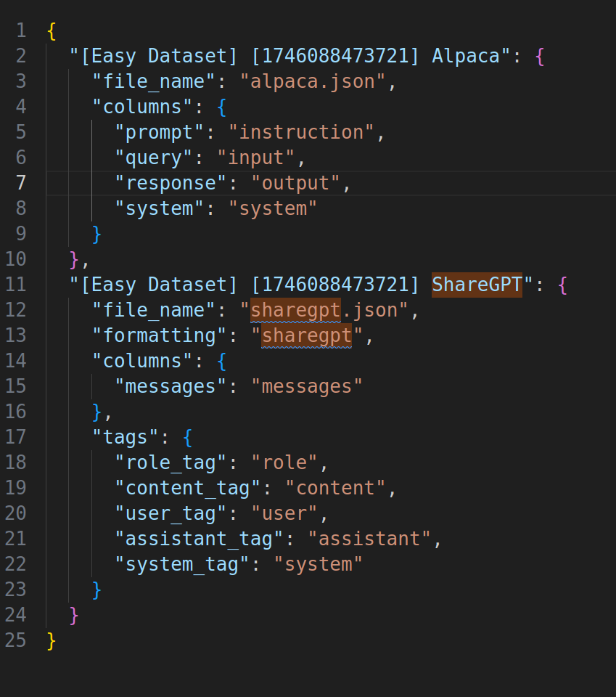Click the "columns" key on line 14

(142, 361)
